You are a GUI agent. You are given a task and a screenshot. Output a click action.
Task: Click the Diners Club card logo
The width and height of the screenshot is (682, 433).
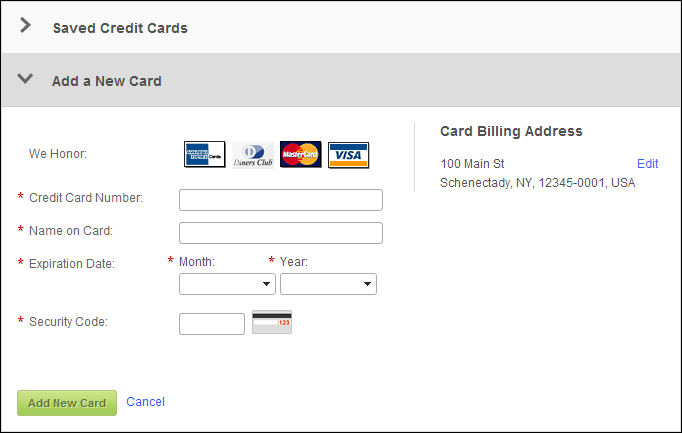253,155
